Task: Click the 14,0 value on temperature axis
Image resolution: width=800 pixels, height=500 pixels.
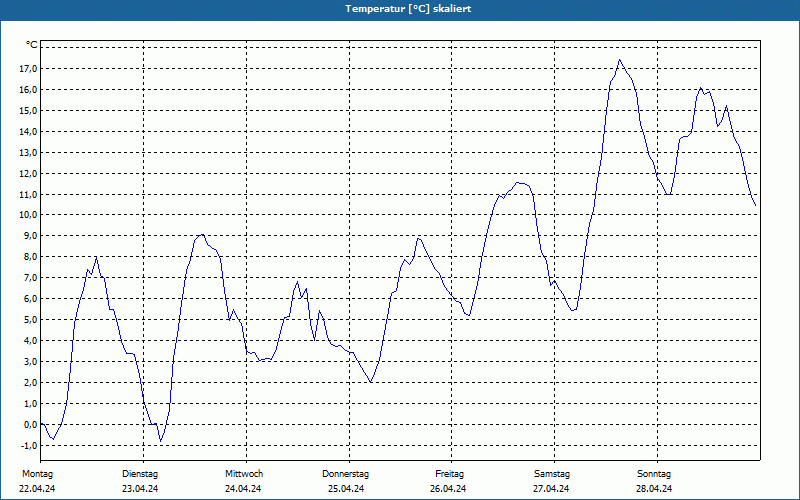Action: click(x=28, y=132)
